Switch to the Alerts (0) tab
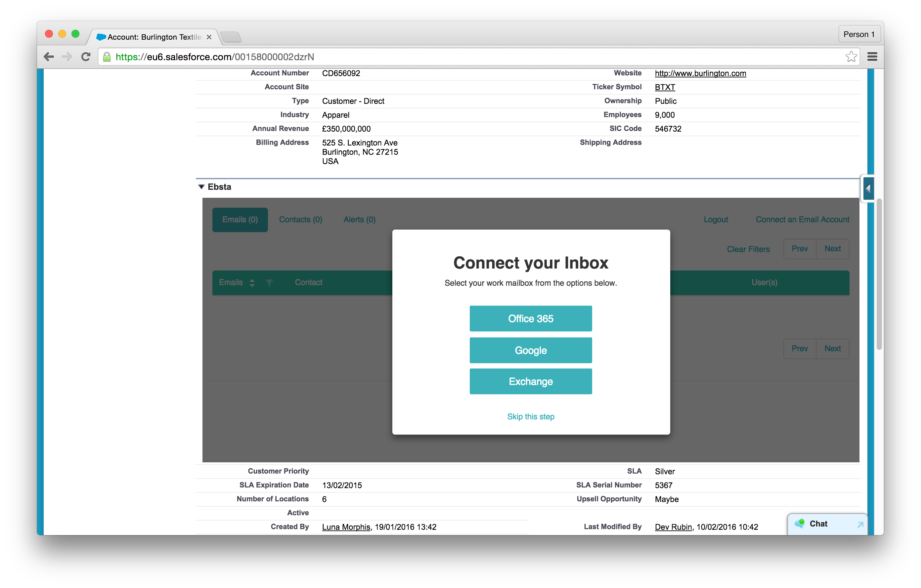 click(x=359, y=220)
